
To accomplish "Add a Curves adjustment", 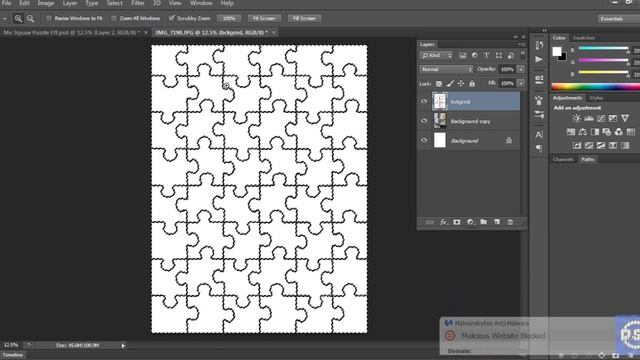I will [601, 118].
